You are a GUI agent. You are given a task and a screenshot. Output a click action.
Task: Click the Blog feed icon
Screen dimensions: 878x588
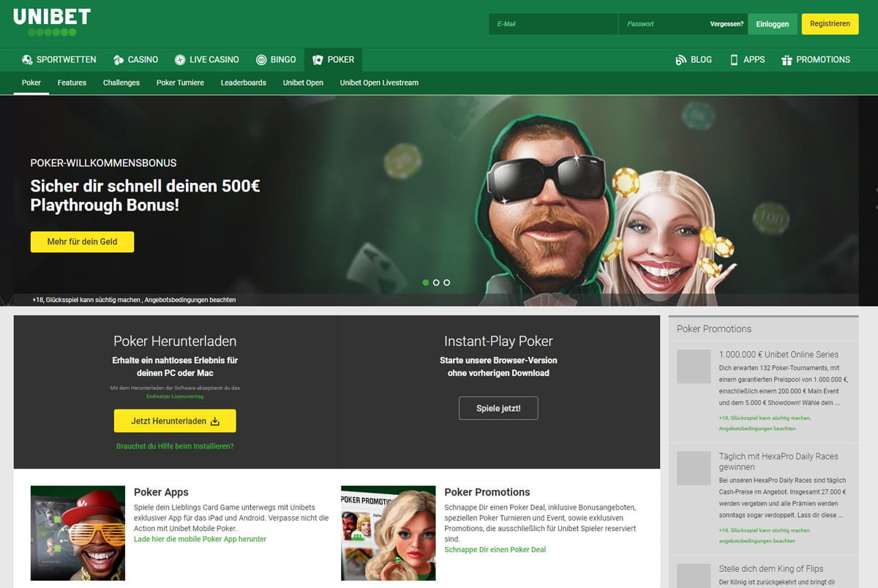[681, 60]
